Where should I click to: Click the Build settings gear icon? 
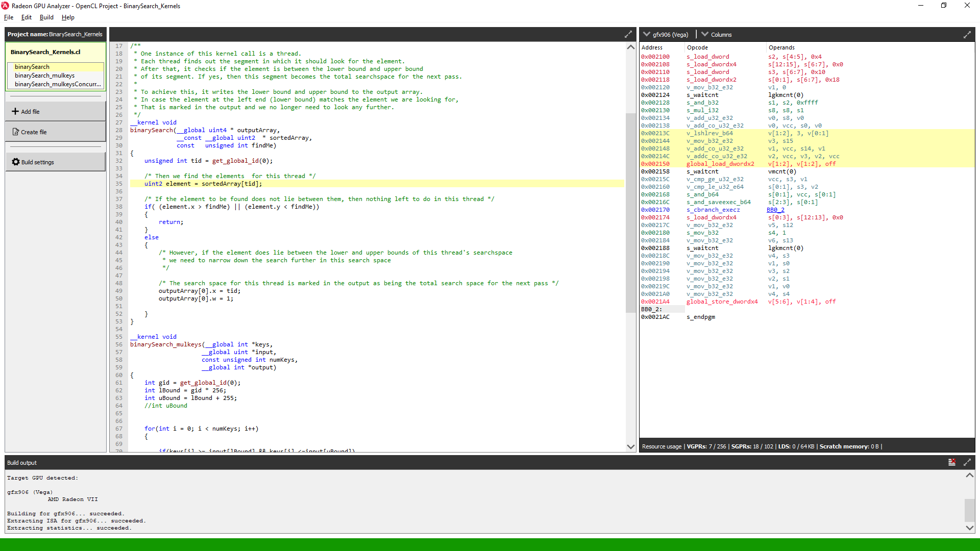click(x=16, y=162)
